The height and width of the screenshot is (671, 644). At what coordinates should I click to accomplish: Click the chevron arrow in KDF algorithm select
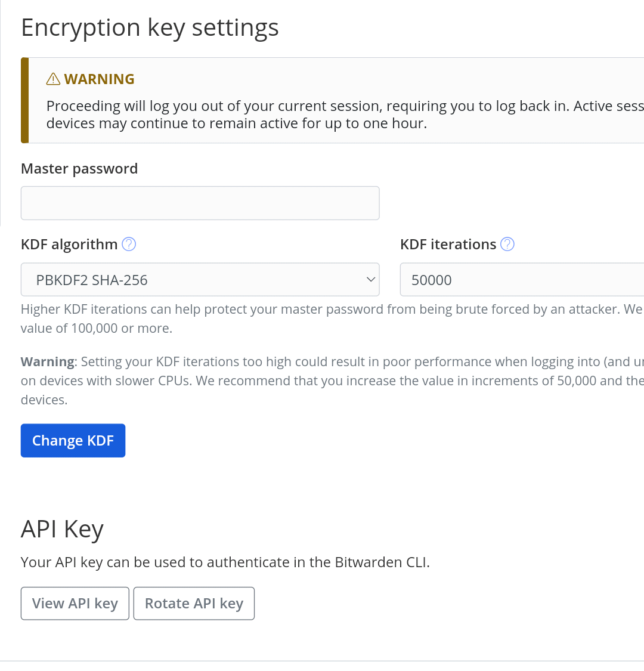point(371,280)
